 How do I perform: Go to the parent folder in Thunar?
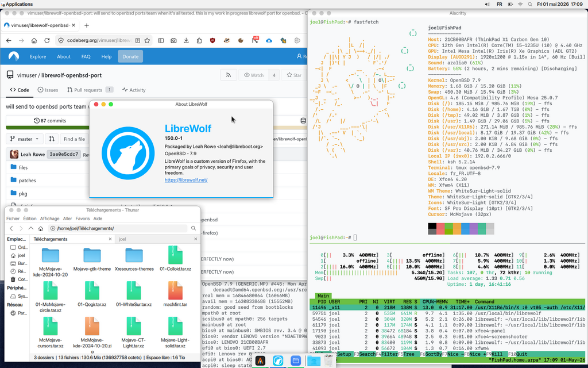[x=31, y=228]
